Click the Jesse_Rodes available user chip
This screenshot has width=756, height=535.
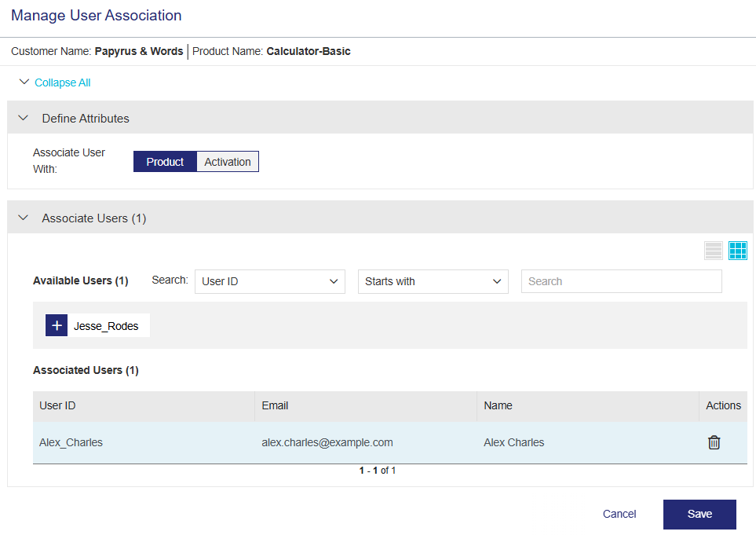pyautogui.click(x=106, y=326)
